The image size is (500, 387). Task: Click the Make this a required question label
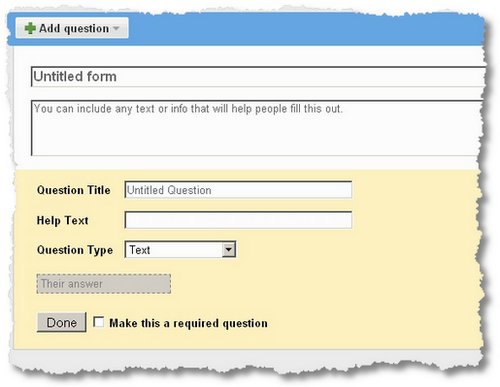tap(188, 323)
